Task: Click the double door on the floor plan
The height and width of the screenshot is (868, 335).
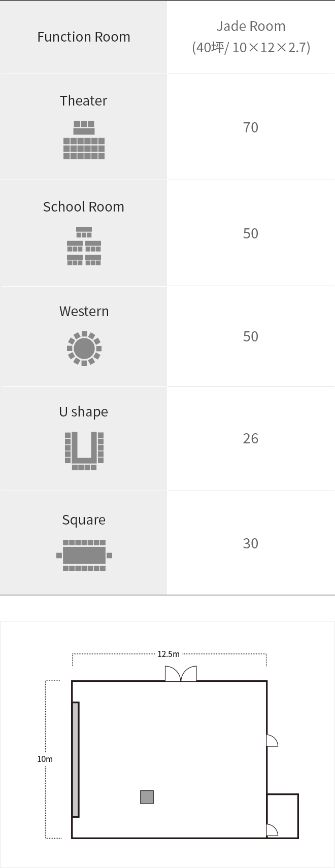Action: click(181, 674)
